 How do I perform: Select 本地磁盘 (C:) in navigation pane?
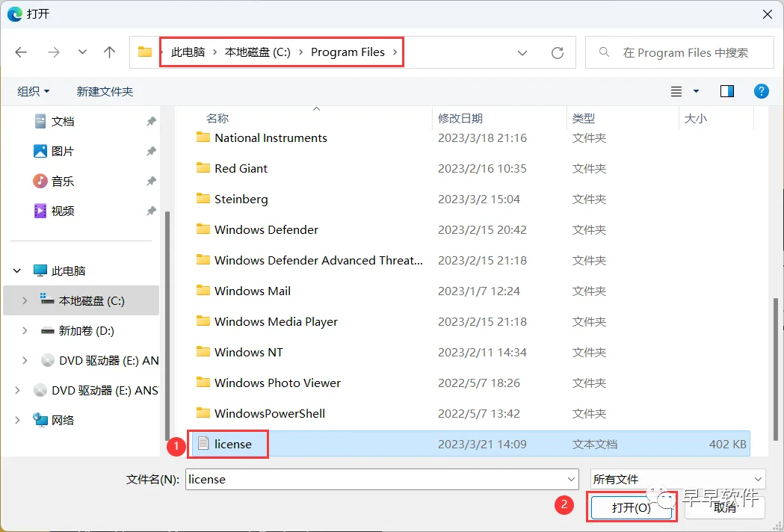[x=82, y=300]
